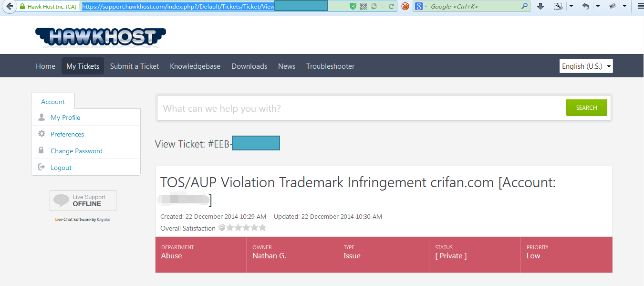Screen dimensions: 644x286
Task: Click the double-arrow refresh icon in address bar
Action: (x=374, y=7)
